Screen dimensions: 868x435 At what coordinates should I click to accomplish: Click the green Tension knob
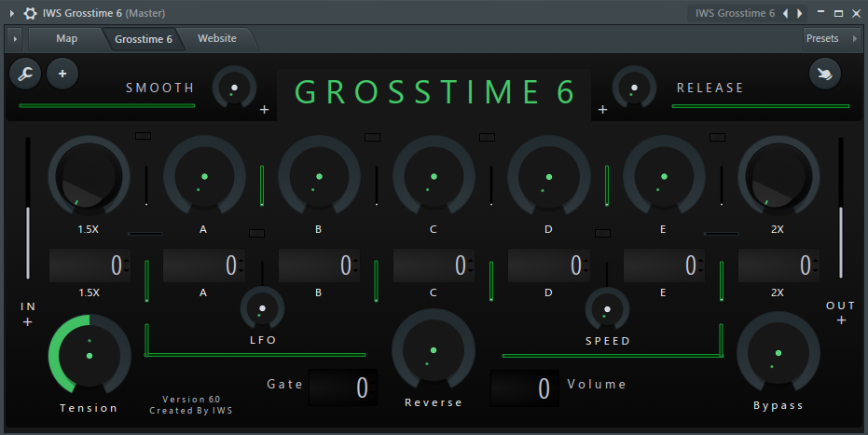click(90, 356)
